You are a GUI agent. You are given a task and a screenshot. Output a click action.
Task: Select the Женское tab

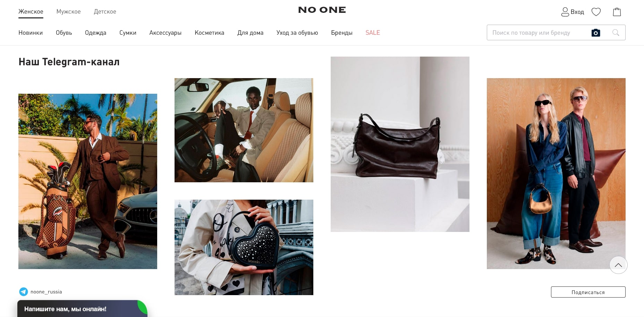coord(31,11)
